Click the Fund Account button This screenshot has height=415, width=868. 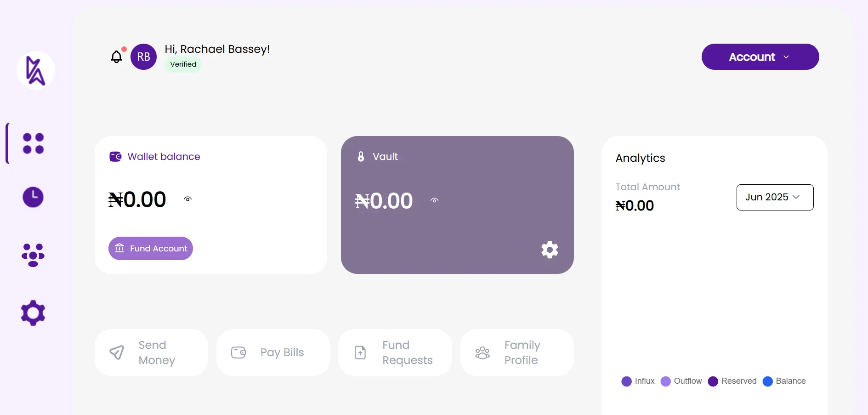(x=151, y=249)
